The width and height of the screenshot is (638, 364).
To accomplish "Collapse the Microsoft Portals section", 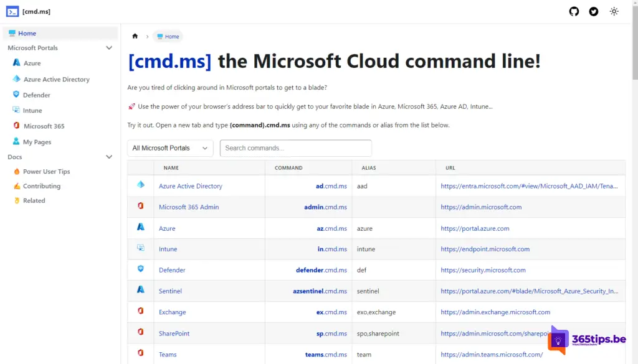I will click(x=109, y=48).
